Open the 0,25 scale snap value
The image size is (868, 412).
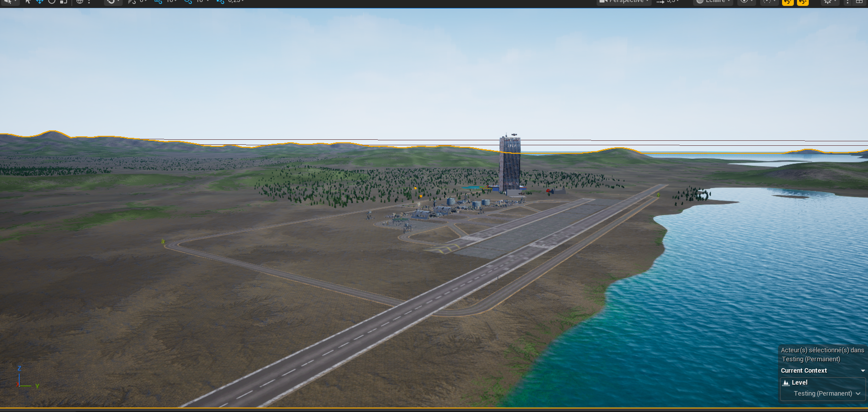tap(236, 1)
